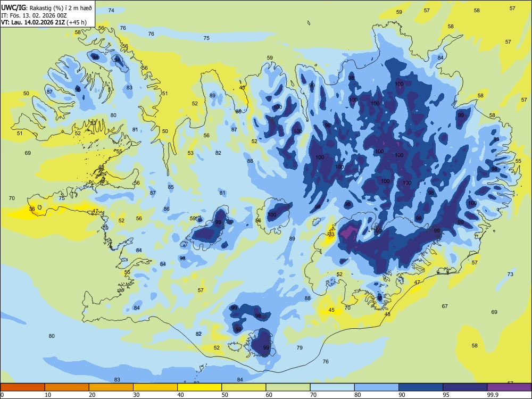This screenshot has width=532, height=399.
Task: Click the light green 60–70 legend swatch
Action: (288, 387)
